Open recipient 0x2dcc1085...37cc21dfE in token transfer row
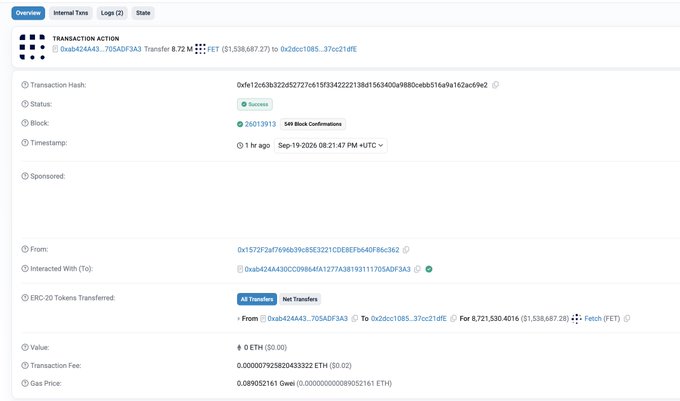Screen dimensions: 680x401 pos(409,319)
